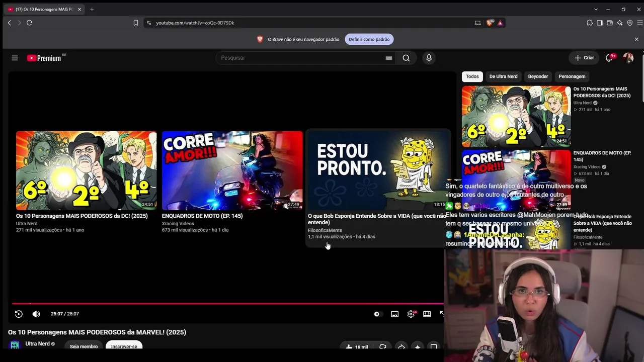Viewport: 644px width, 362px height.
Task: Select the YouTube video browser tab
Action: 44,9
